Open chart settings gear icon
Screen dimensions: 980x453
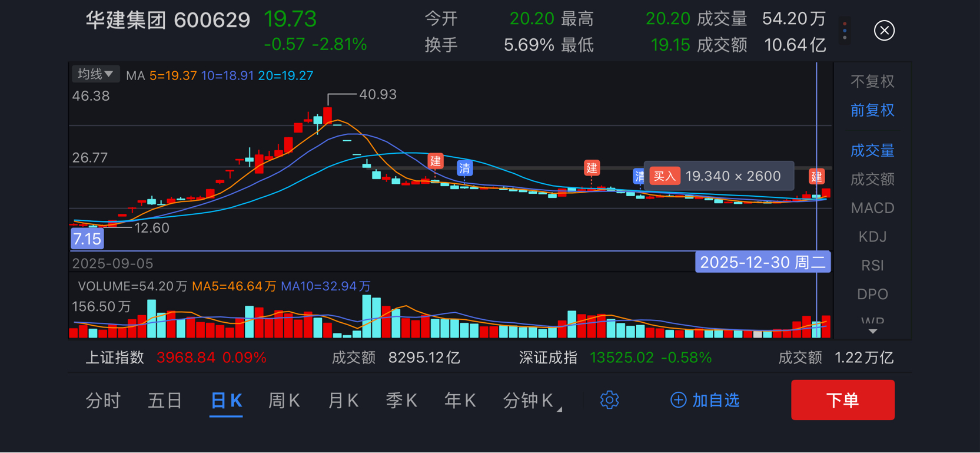coord(609,400)
